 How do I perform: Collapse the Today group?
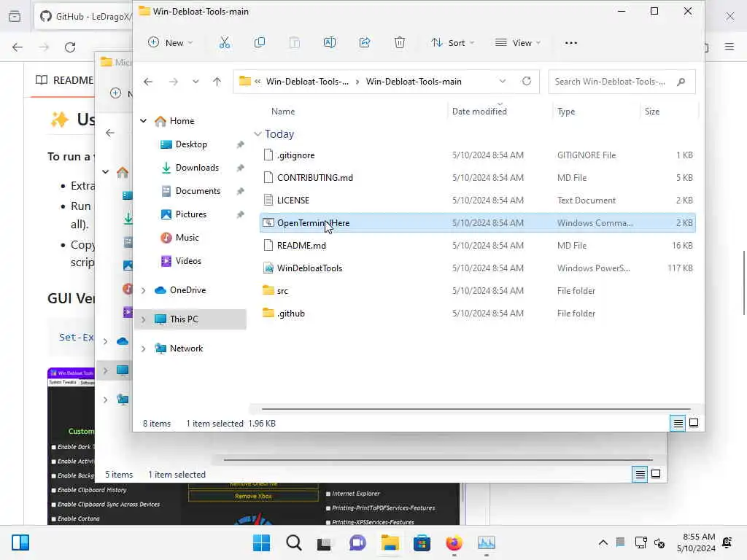[x=258, y=134]
